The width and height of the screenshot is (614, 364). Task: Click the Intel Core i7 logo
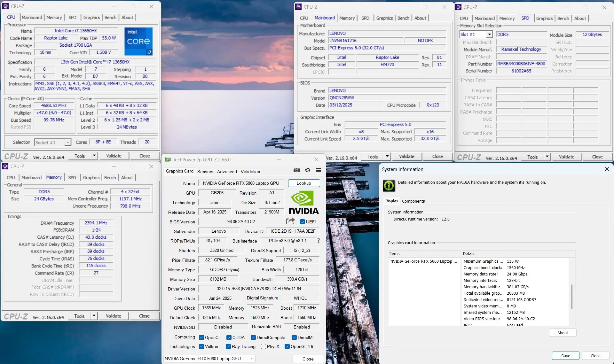click(138, 41)
